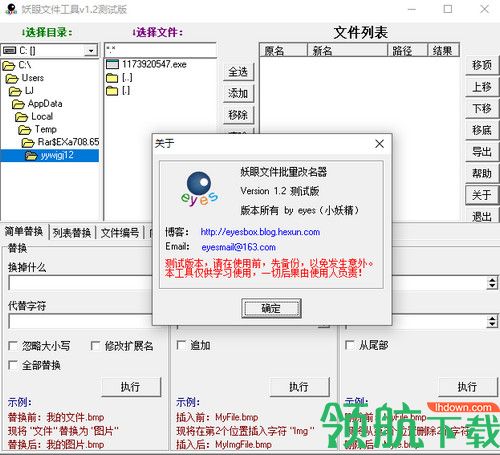Close the 关于 dialog with X

tap(379, 144)
